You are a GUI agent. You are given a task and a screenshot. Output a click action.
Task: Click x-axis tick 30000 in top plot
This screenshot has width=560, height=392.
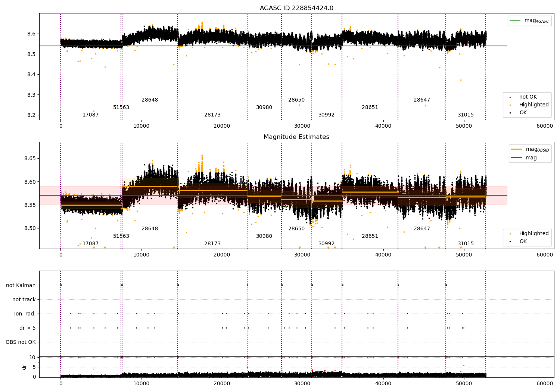click(x=303, y=126)
